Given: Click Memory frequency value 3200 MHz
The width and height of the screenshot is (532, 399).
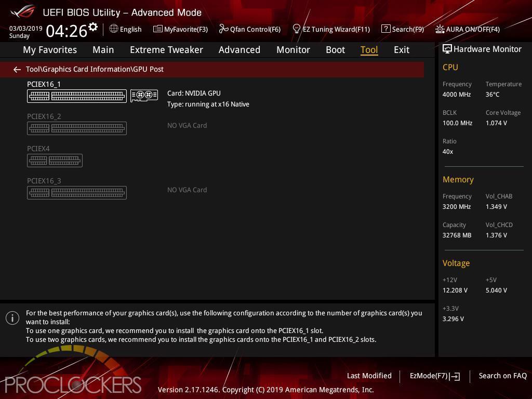Looking at the screenshot, I should 457,207.
